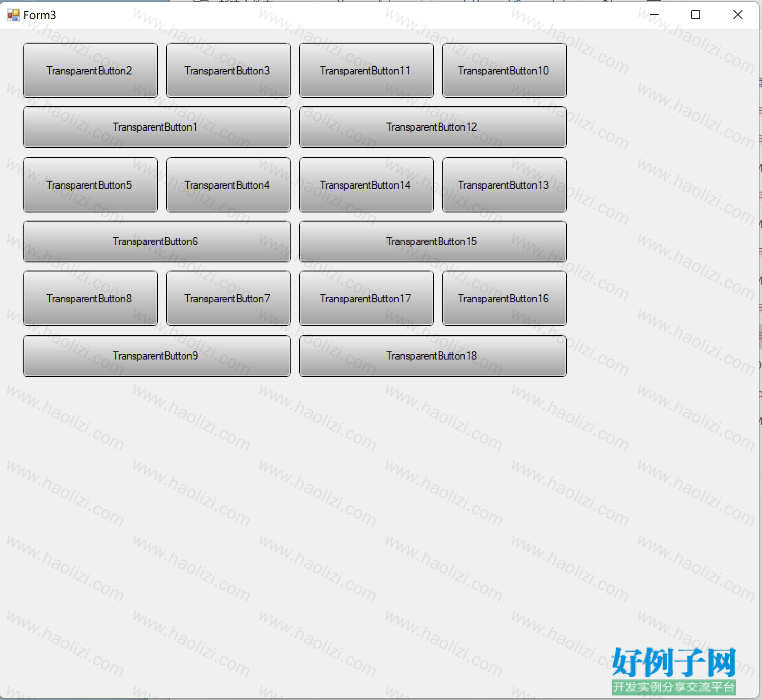Activate the TransparentButton11 button
The width and height of the screenshot is (762, 700).
click(366, 70)
